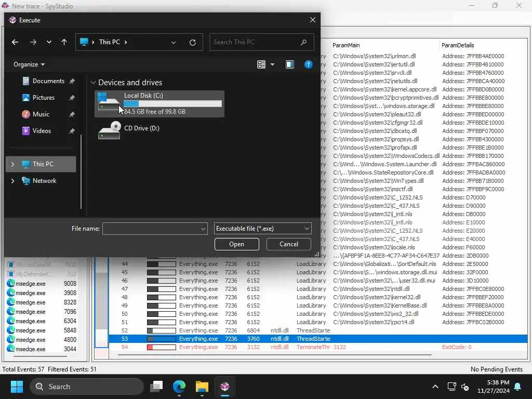Viewport: 532px width, 399px height.
Task: Unpin Documents using its pin icon
Action: click(72, 81)
